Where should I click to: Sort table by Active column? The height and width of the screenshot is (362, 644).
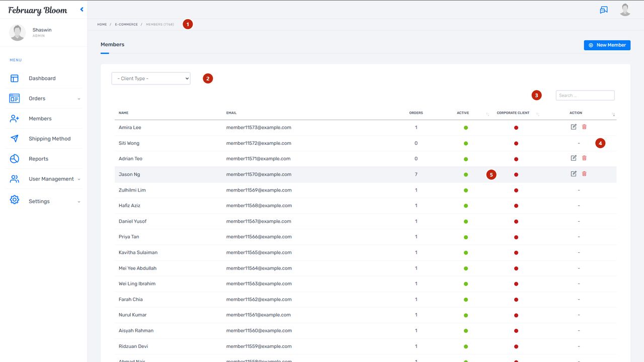pyautogui.click(x=488, y=114)
